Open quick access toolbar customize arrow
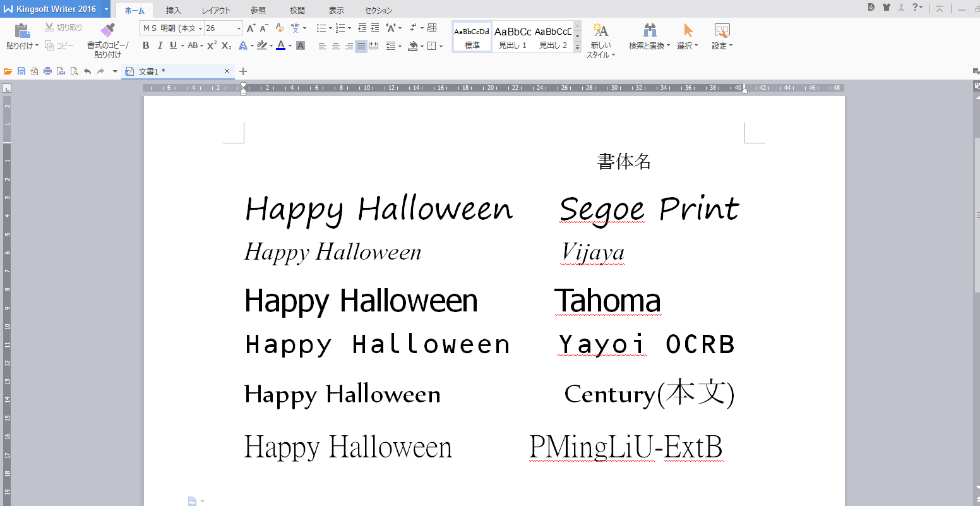Image resolution: width=980 pixels, height=506 pixels. click(115, 71)
